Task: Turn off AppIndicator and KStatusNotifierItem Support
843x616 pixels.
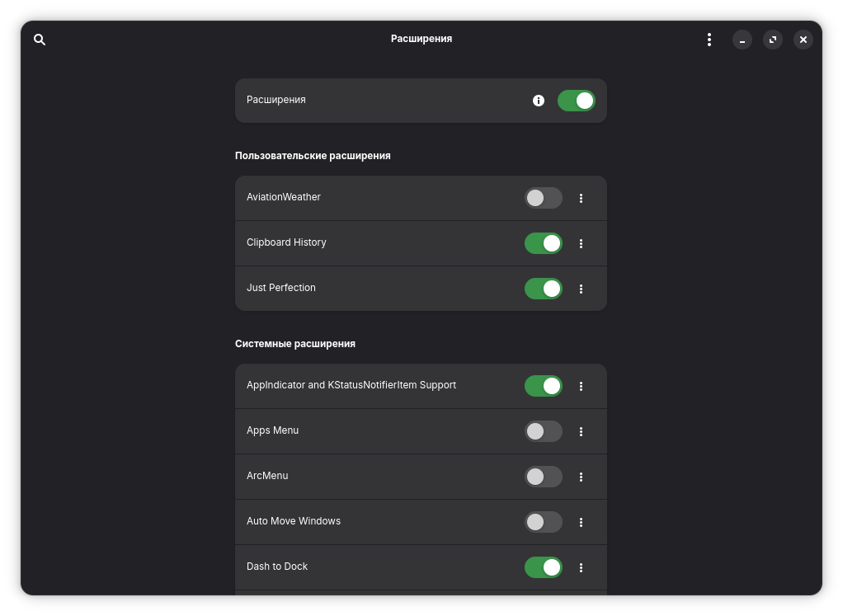Action: coord(543,386)
